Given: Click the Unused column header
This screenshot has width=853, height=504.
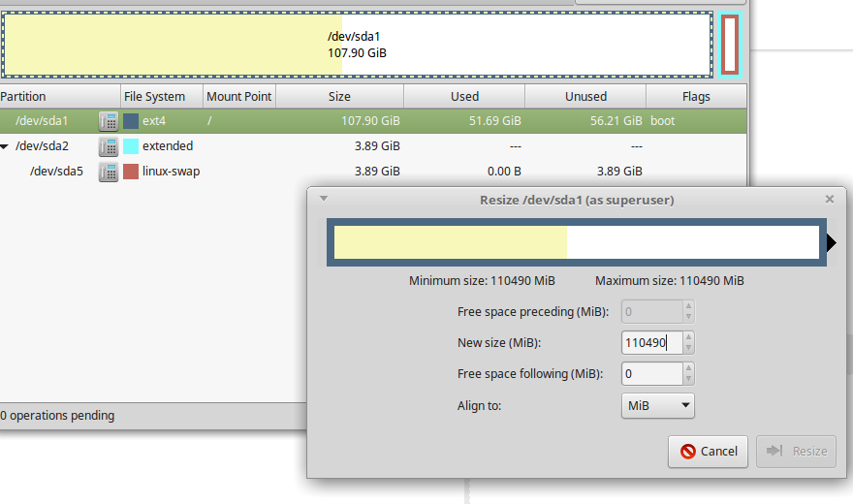Looking at the screenshot, I should pyautogui.click(x=585, y=96).
